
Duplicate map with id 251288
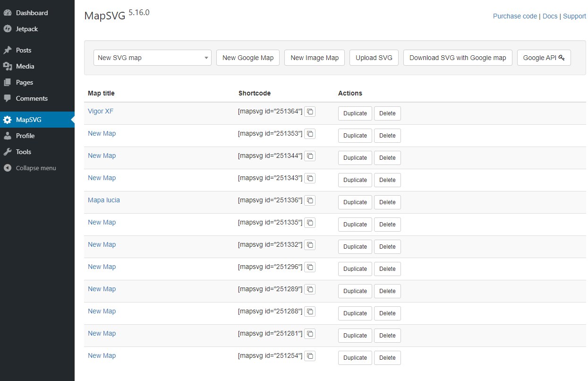(x=355, y=313)
